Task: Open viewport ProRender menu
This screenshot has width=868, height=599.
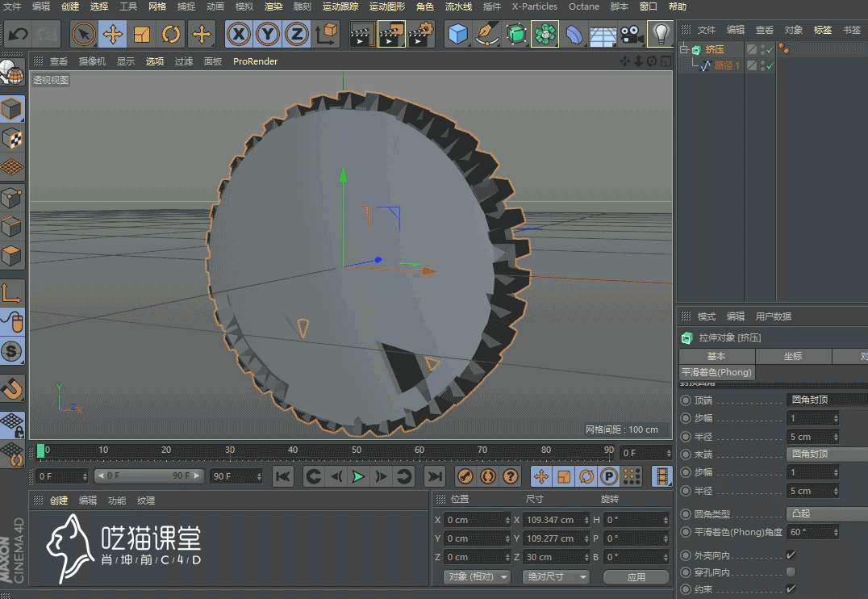Action: (255, 61)
